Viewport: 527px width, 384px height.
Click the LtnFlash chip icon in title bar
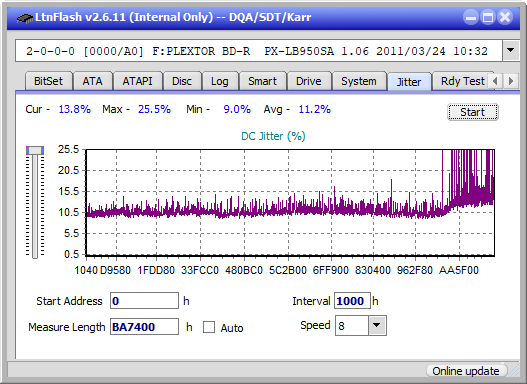[24, 17]
